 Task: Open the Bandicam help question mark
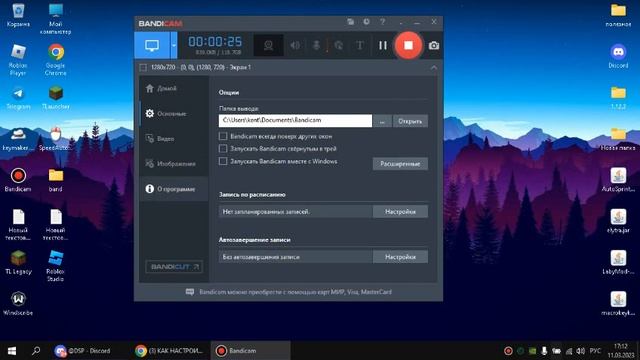click(382, 22)
